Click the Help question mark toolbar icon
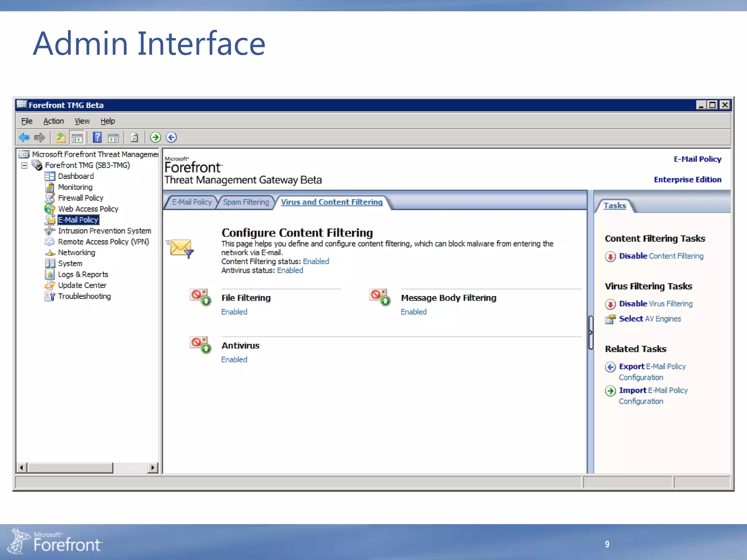Screen dimensions: 747x560 pos(97,137)
